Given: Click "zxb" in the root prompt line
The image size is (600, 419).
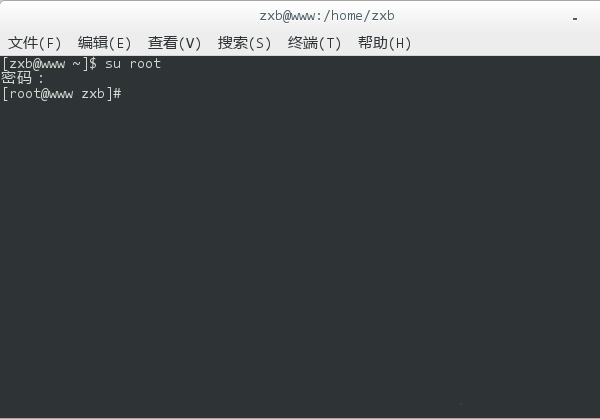Looking at the screenshot, I should tap(93, 93).
